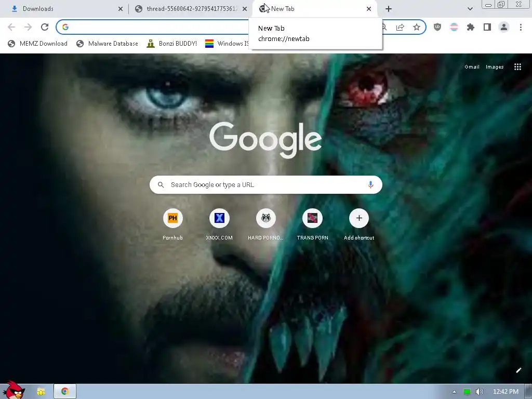
Task: Reload the page with the refresh icon
Action: (x=45, y=27)
